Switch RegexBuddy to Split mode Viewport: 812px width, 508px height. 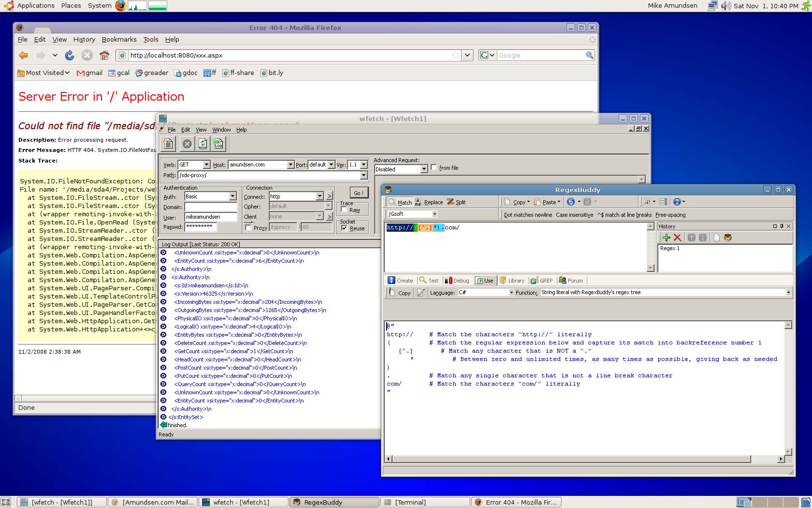[x=456, y=202]
